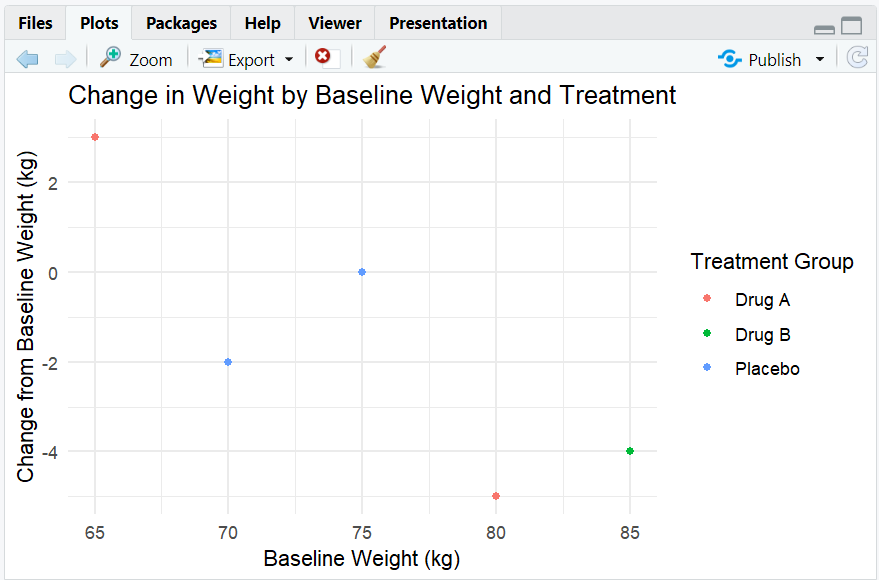879x580 pixels.
Task: Click the x-axis tick label 85
Action: (x=630, y=532)
